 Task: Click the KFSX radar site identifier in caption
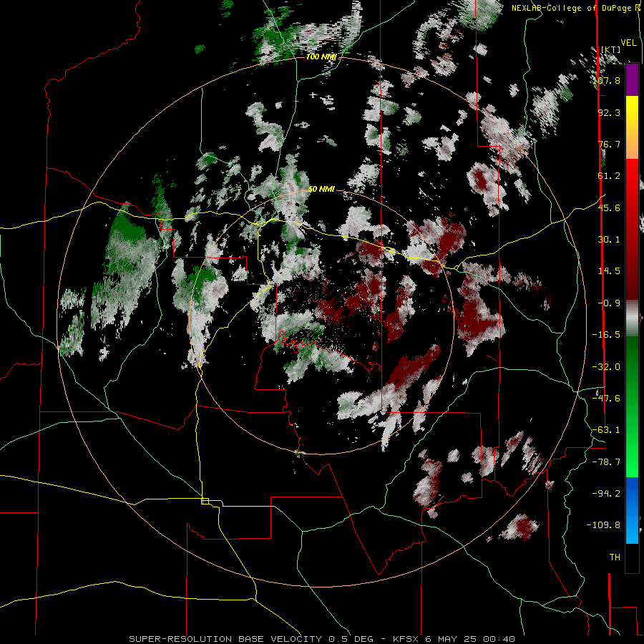405,639
